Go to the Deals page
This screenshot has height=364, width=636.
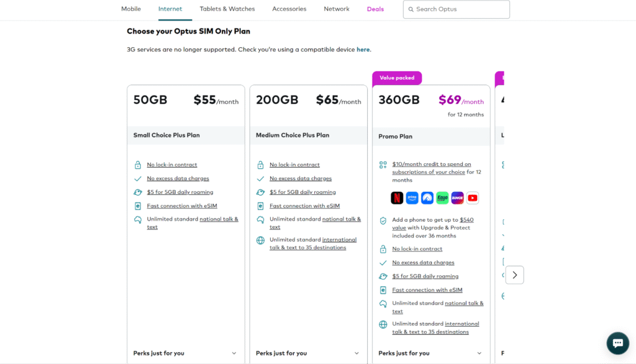tap(375, 9)
